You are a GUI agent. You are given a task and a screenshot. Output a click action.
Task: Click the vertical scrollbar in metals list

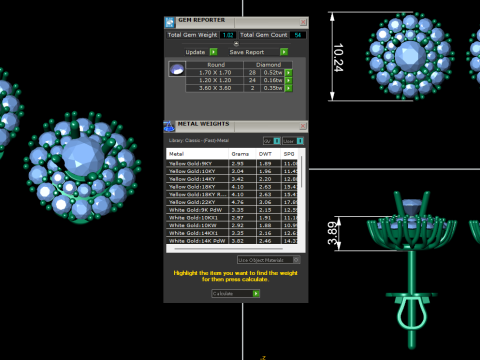pos(301,172)
